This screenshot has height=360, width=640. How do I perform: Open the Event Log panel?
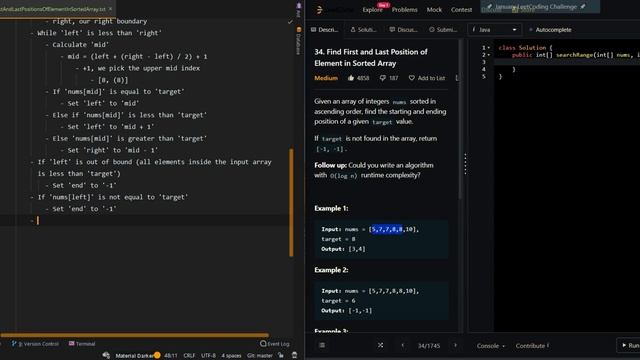[275, 344]
